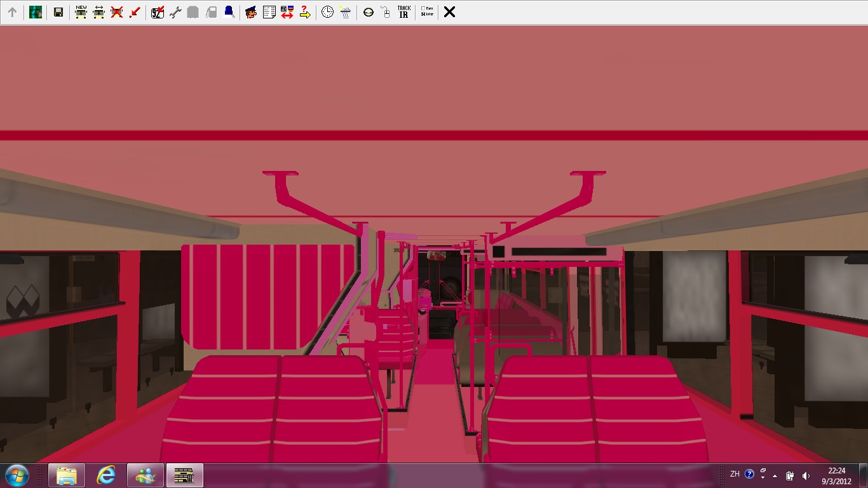
Task: Click the question mark with yellow arrow
Action: click(304, 12)
